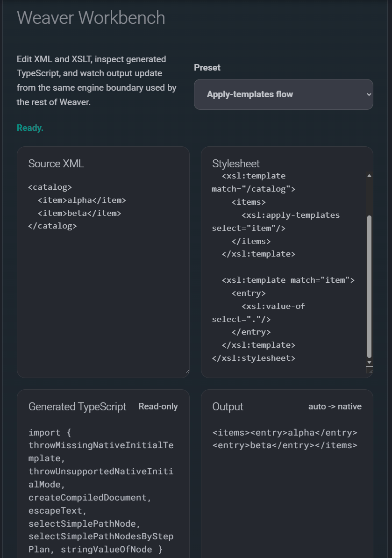Image resolution: width=392 pixels, height=558 pixels.
Task: Click the Output panel heading
Action: 228,407
